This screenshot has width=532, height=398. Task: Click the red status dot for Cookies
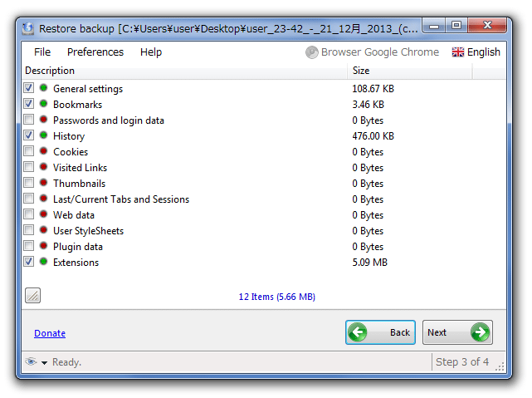pos(43,151)
